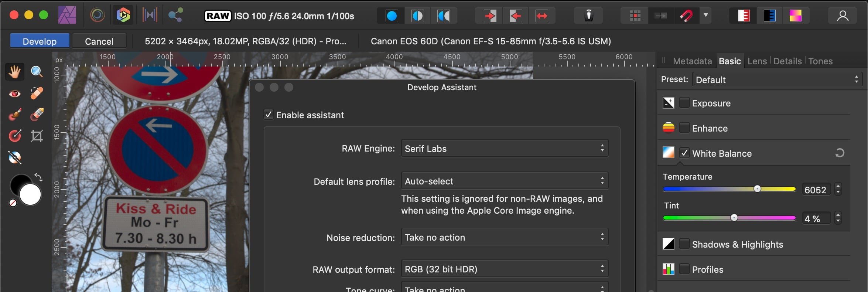
Task: Select the Overlay Gradient tool
Action: point(15,136)
